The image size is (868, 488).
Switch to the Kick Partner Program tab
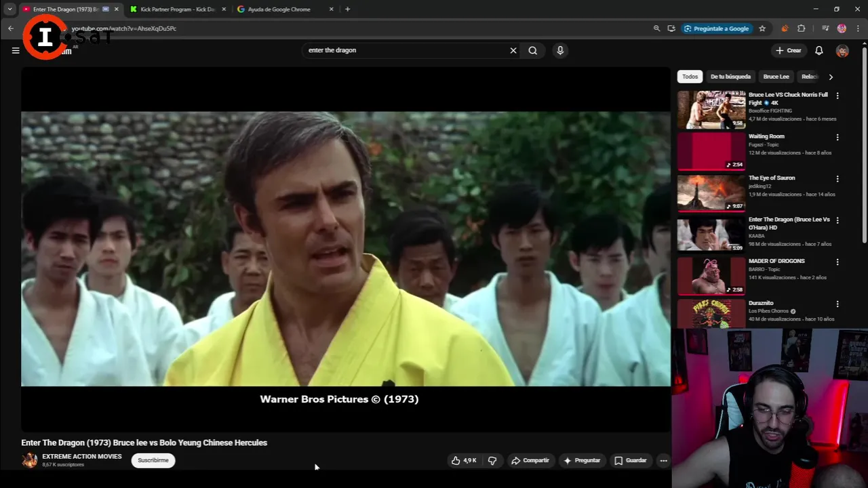point(177,9)
